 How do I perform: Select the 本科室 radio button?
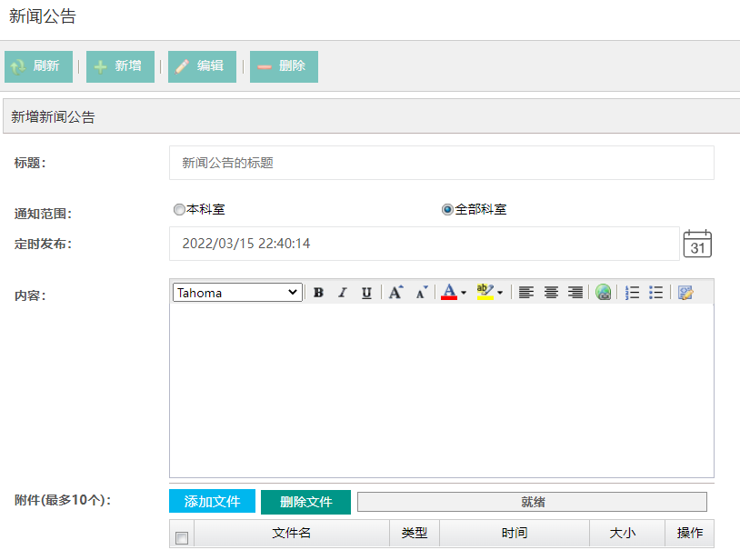(x=179, y=209)
